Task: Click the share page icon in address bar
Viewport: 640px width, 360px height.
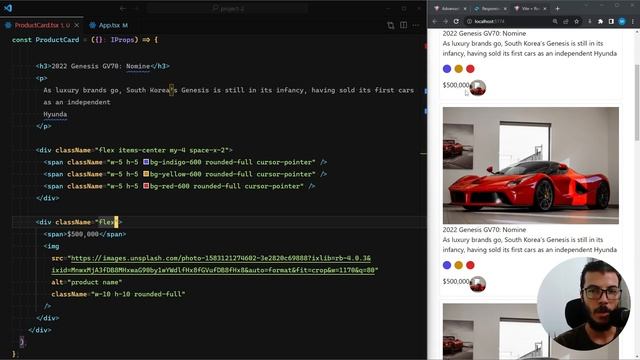Action: click(566, 21)
